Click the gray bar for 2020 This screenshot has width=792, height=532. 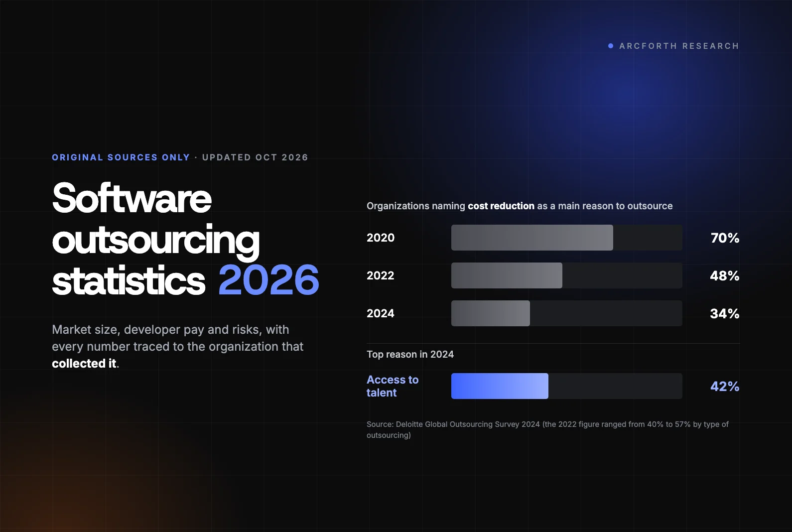(532, 238)
